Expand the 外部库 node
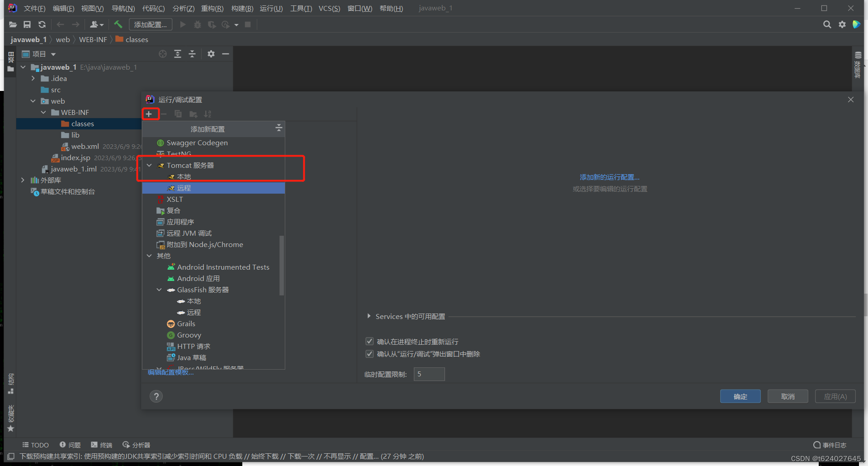The image size is (868, 466). pyautogui.click(x=23, y=180)
